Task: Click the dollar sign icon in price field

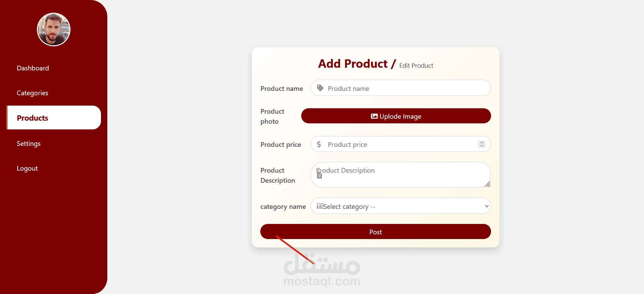Action: point(319,144)
